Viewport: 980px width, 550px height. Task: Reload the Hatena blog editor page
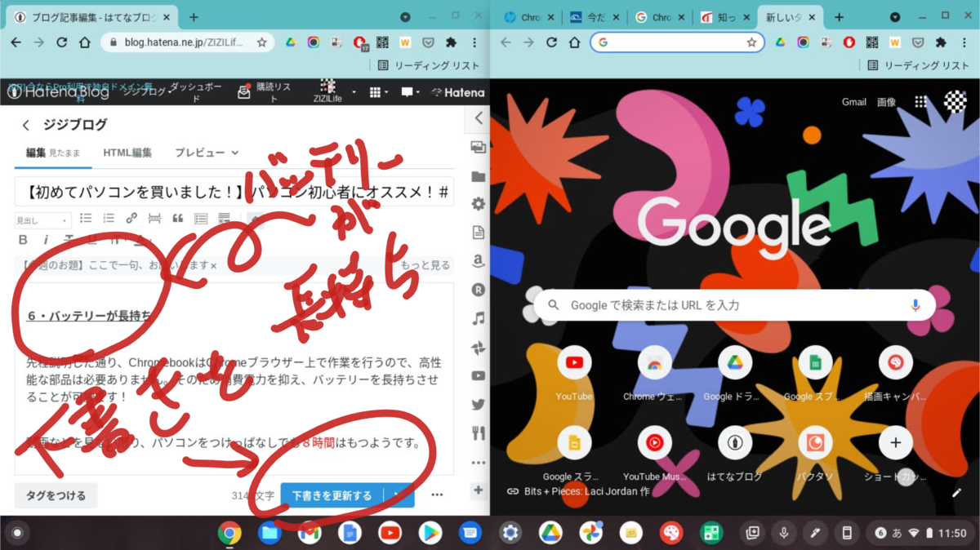61,42
